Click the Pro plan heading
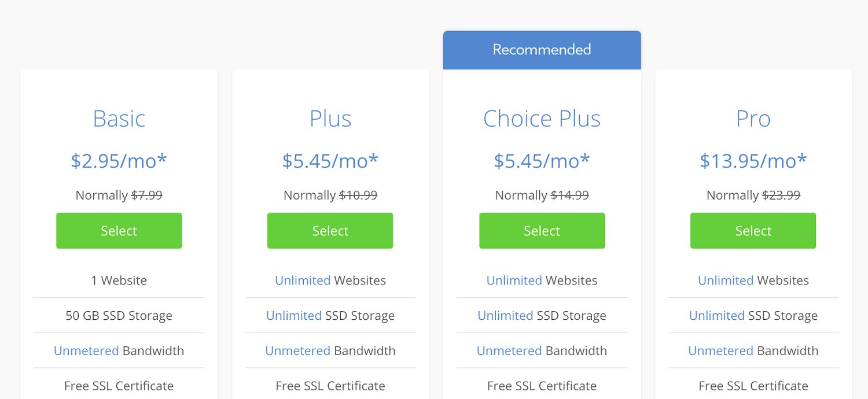This screenshot has width=868, height=399. pos(753,119)
